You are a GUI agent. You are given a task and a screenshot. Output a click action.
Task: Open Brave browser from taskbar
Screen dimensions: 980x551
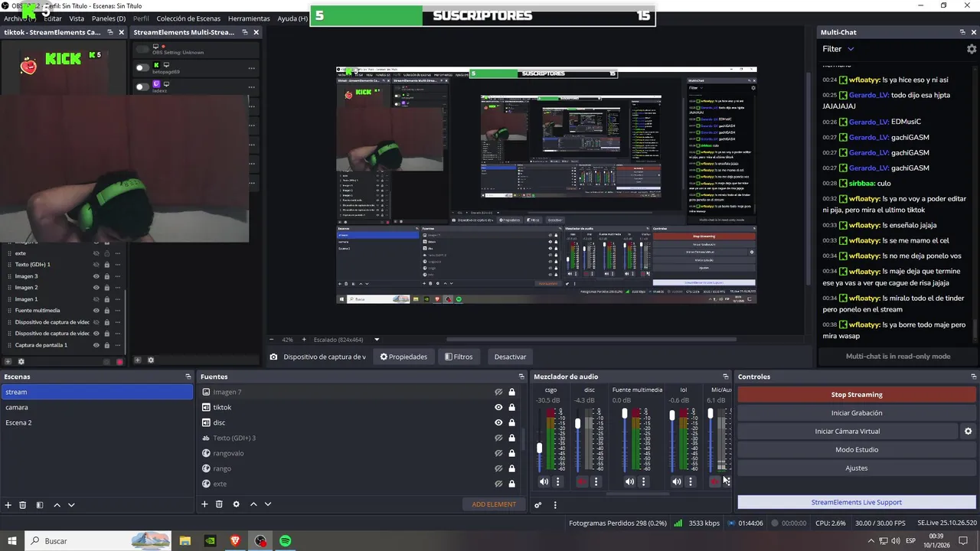coord(235,541)
